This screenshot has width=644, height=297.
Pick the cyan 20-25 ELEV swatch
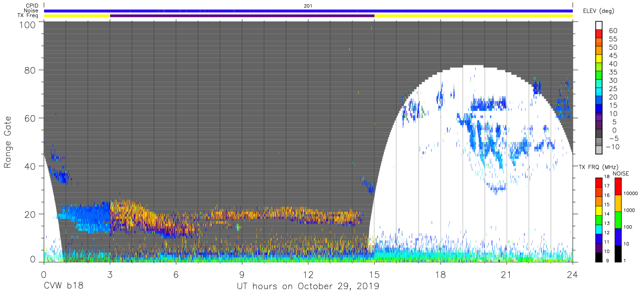coord(599,92)
